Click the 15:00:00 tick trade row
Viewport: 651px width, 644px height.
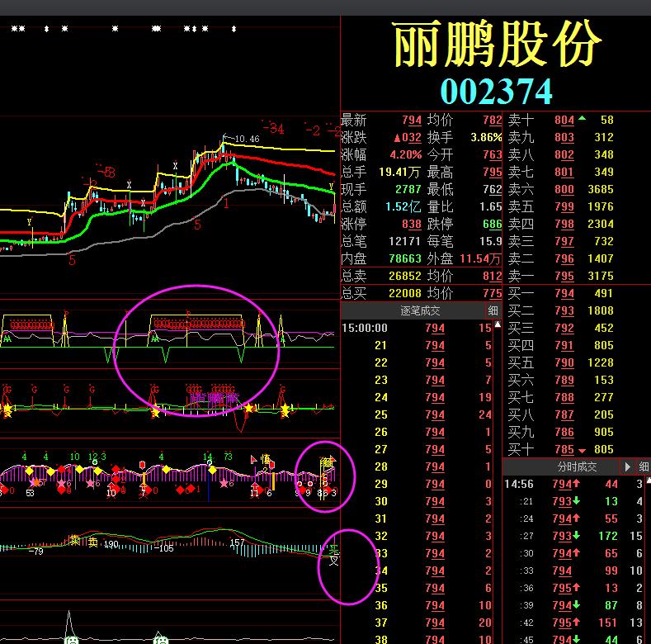click(x=417, y=328)
